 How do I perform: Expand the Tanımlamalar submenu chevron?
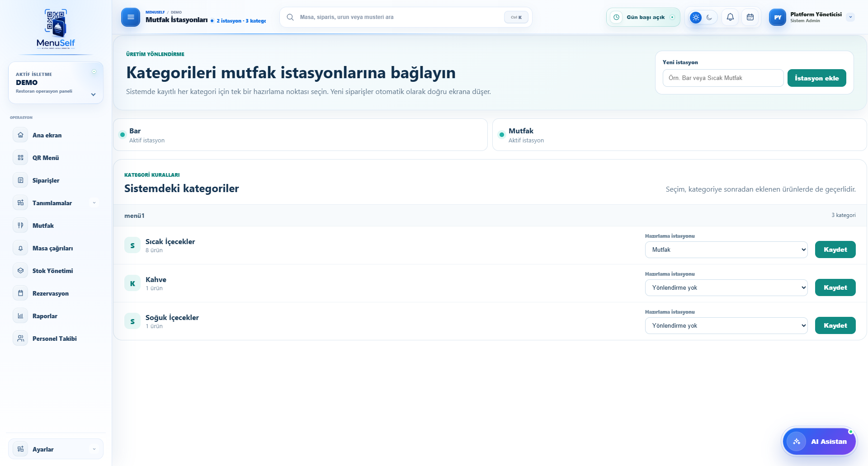tap(94, 203)
